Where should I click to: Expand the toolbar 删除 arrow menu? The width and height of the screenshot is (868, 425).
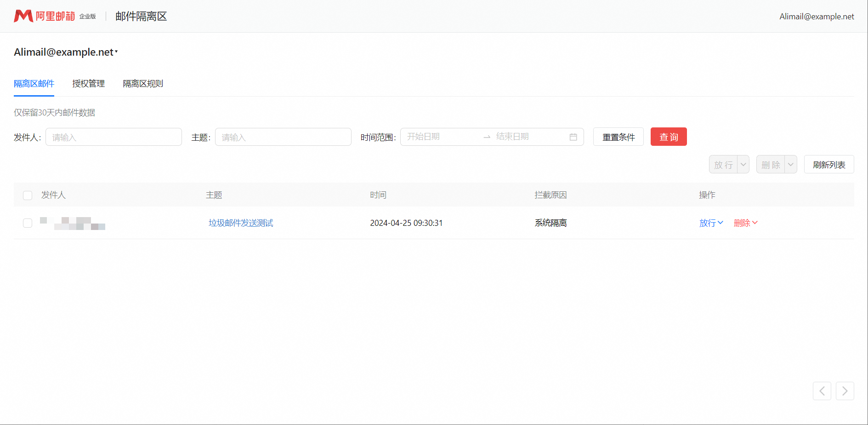790,165
